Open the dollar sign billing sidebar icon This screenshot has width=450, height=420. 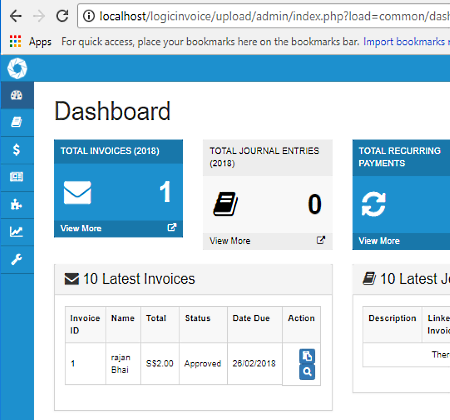point(17,150)
